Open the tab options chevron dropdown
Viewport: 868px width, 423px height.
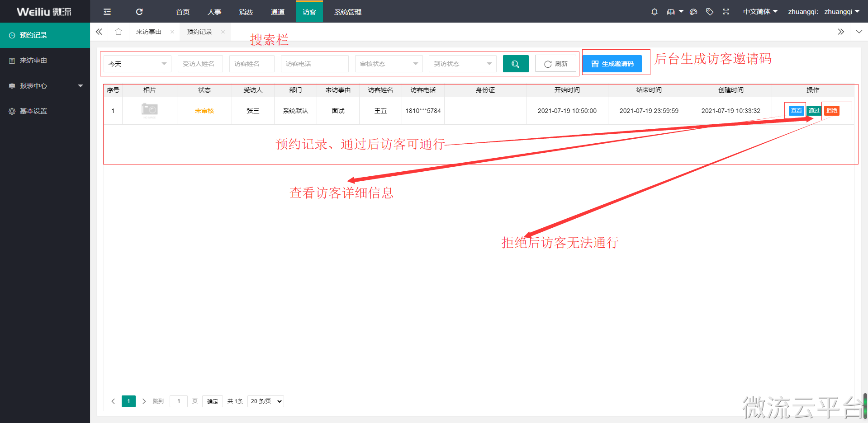tap(859, 32)
